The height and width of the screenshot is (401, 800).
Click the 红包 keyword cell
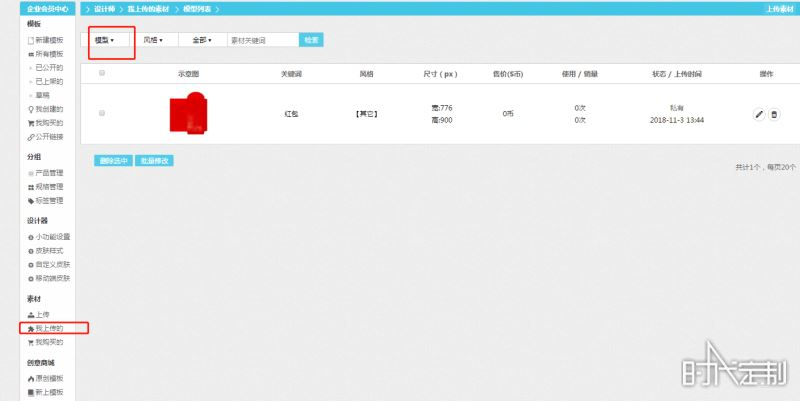coord(291,114)
